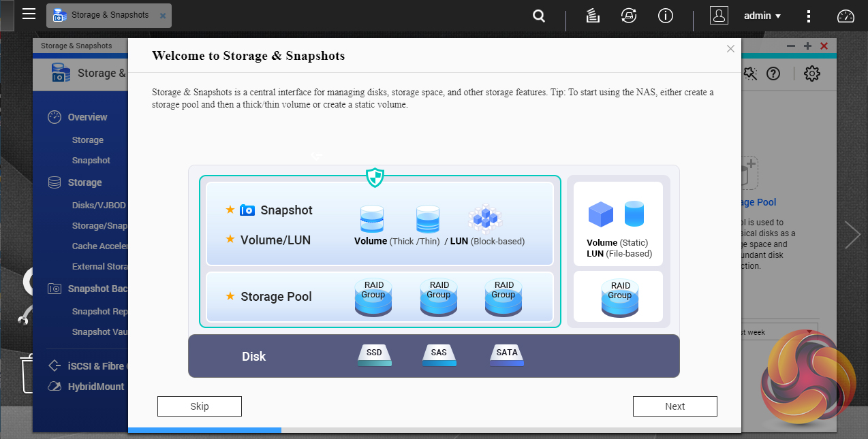Open the settings gear in app window
This screenshot has width=868, height=439.
tap(811, 74)
